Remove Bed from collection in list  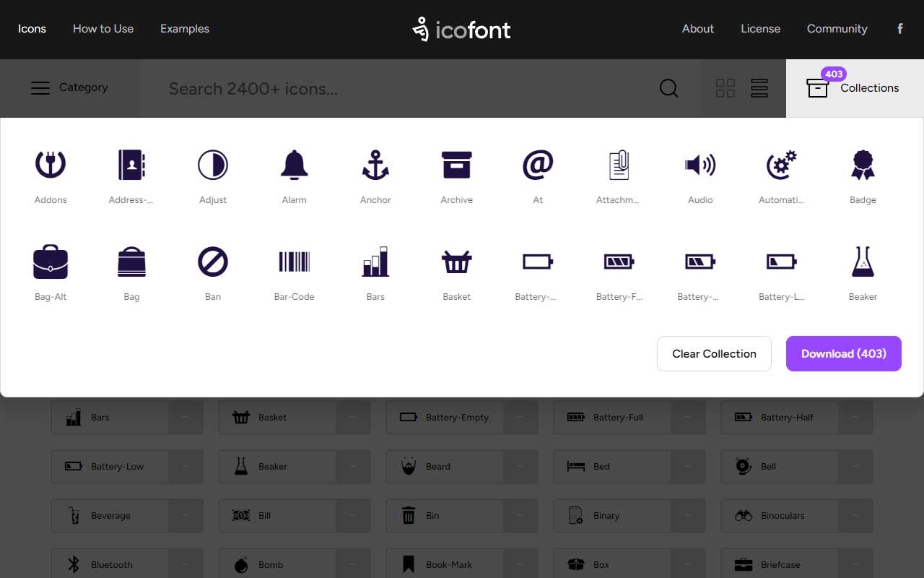point(688,466)
